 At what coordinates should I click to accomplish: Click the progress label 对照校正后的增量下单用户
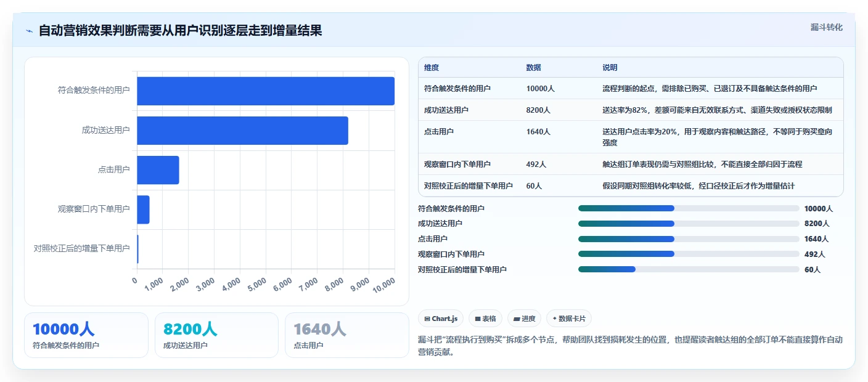click(462, 269)
